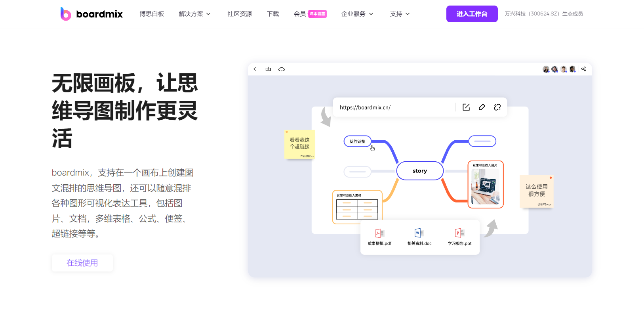Click the table in the 这里可以插入表格 node
The height and width of the screenshot is (325, 644).
click(357, 209)
